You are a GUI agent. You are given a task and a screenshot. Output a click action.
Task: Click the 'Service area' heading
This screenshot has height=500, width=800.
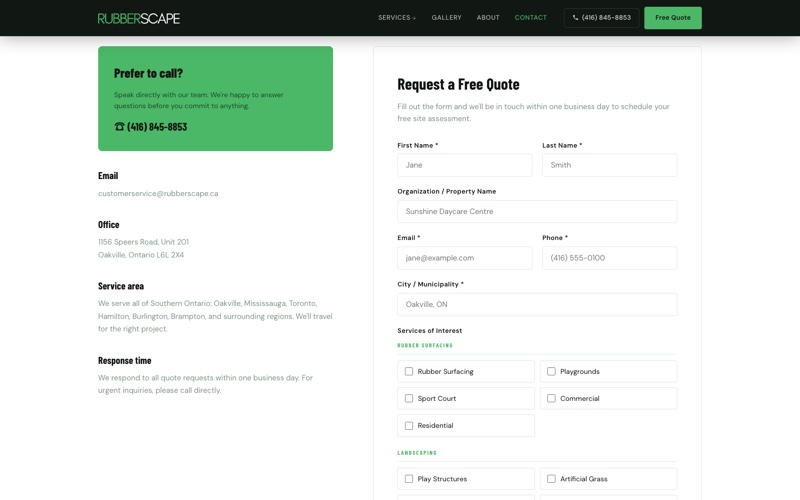point(121,286)
